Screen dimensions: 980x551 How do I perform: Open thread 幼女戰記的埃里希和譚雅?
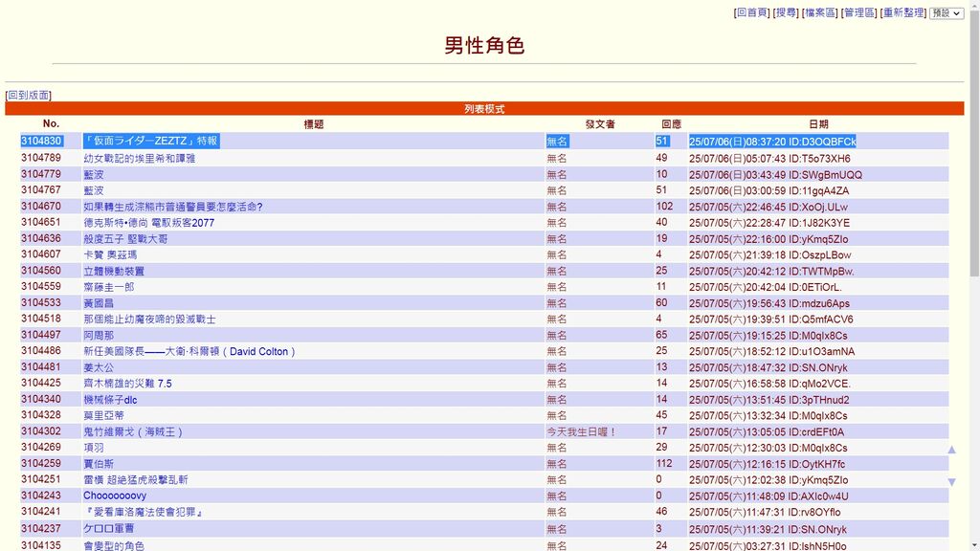pyautogui.click(x=139, y=159)
